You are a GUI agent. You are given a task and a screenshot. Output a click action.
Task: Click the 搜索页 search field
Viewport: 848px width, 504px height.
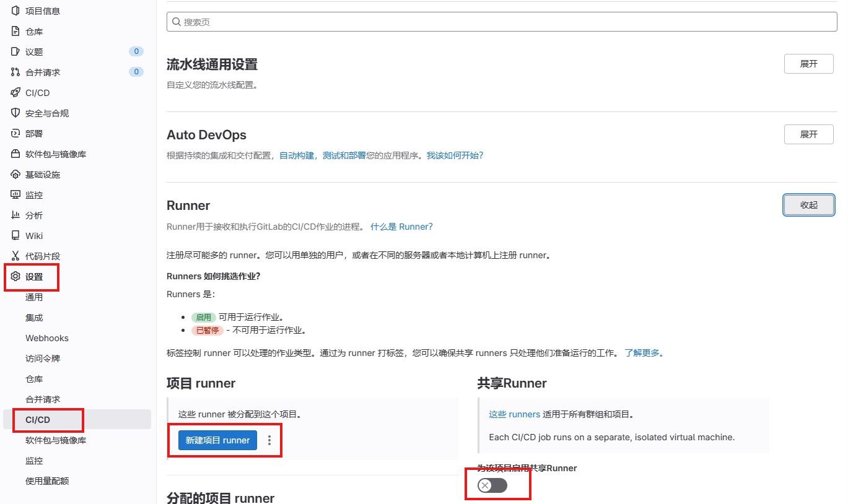tap(502, 22)
